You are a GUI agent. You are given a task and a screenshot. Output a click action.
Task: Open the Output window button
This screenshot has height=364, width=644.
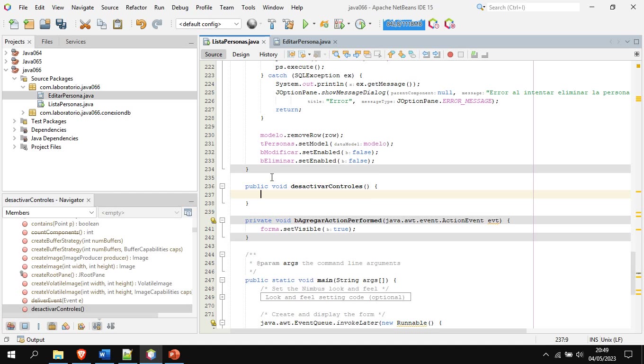pos(31,339)
